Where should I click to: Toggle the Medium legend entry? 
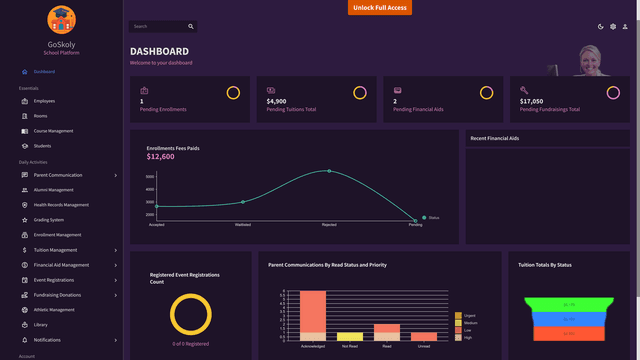click(466, 323)
